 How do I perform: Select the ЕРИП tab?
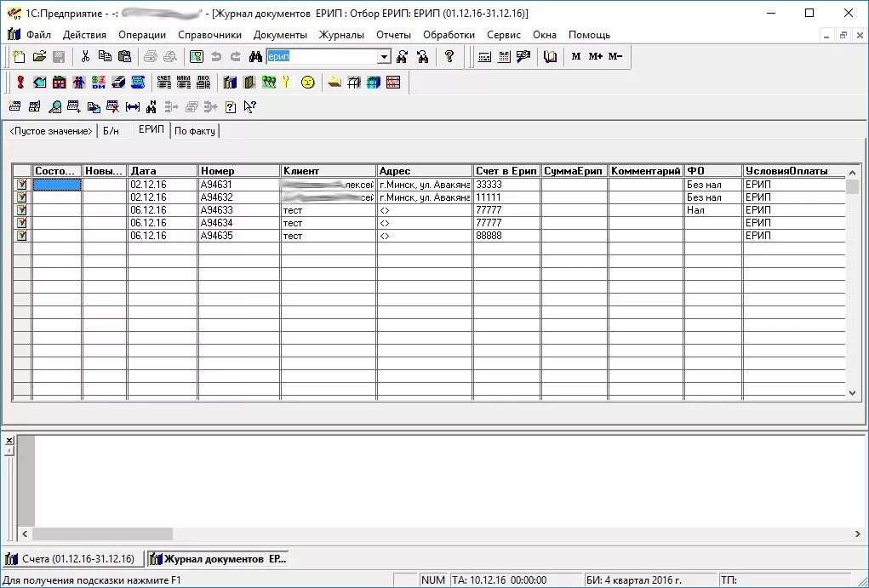pos(152,129)
